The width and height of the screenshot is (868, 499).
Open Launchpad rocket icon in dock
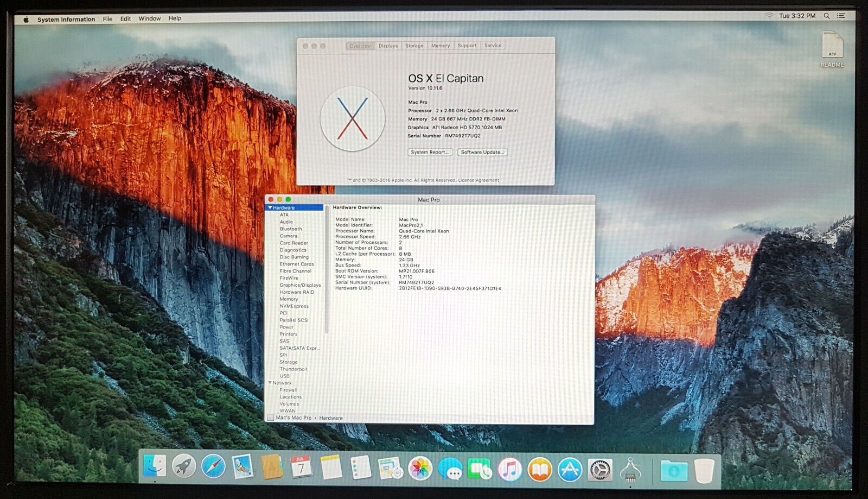coord(184,466)
